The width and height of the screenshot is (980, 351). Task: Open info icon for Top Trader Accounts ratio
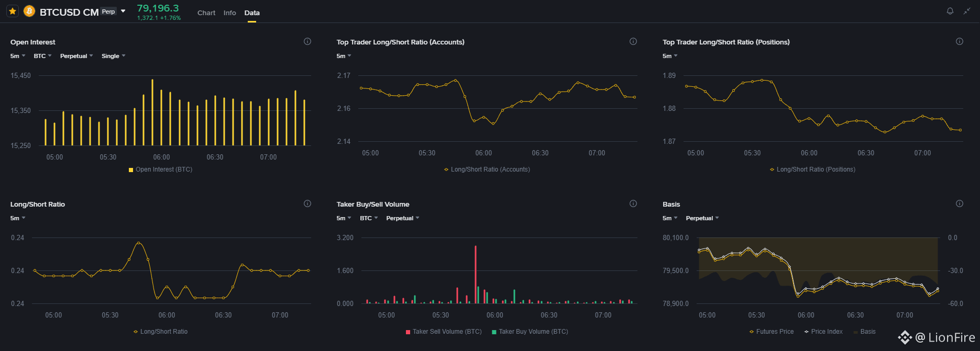point(633,41)
